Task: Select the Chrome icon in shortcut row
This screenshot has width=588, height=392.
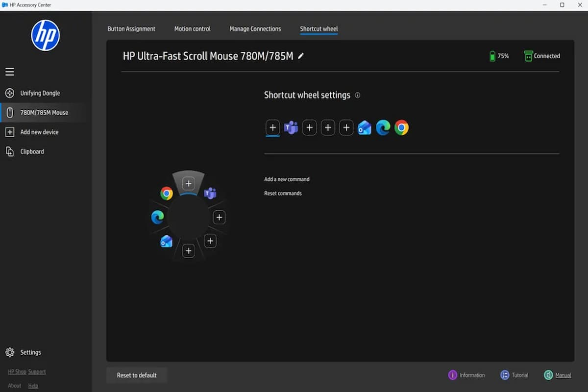Action: [401, 128]
